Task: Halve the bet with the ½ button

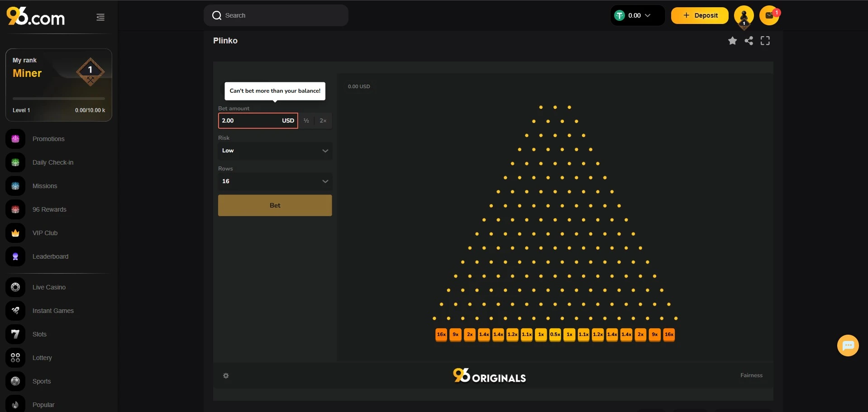Action: [306, 121]
